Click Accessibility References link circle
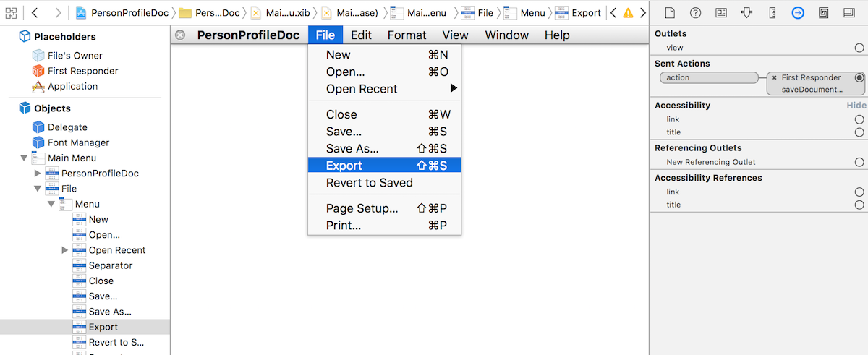This screenshot has width=868, height=355. click(x=859, y=192)
